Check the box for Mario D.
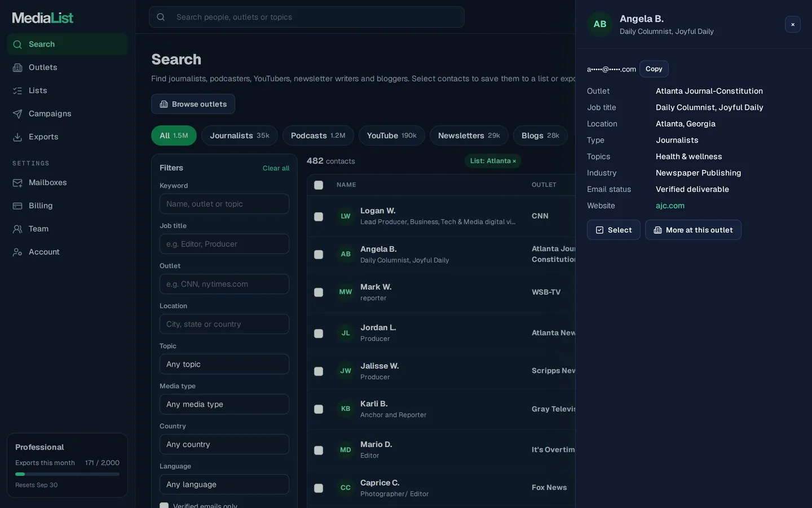Viewport: 812px width, 508px height. (x=319, y=450)
